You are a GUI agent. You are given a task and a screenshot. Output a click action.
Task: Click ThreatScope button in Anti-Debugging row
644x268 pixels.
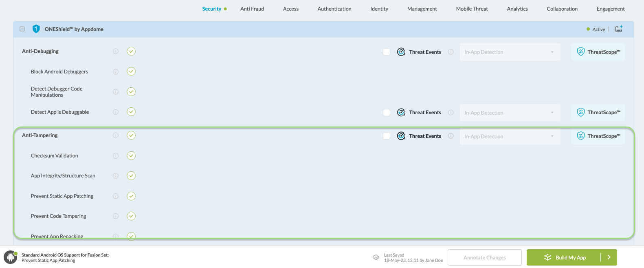coord(598,52)
